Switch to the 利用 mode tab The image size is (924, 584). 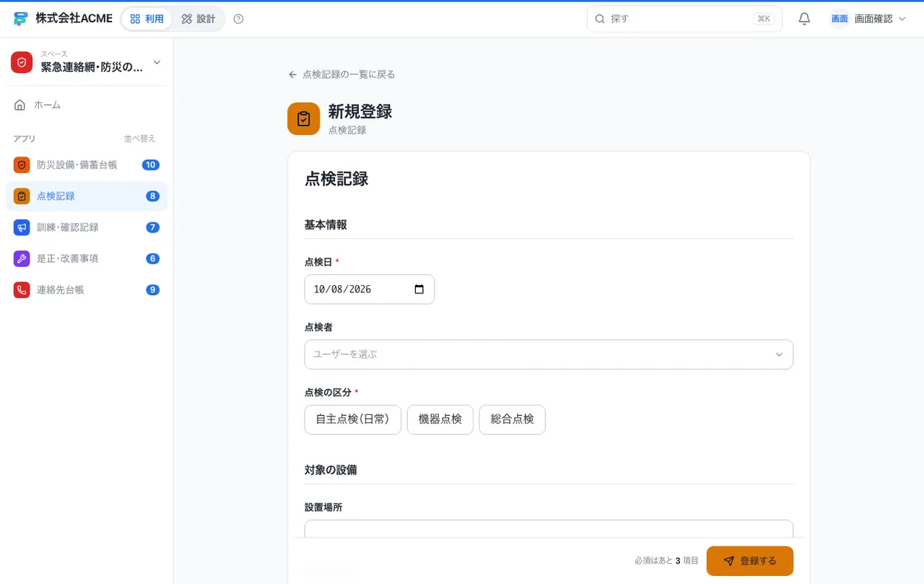coord(147,19)
